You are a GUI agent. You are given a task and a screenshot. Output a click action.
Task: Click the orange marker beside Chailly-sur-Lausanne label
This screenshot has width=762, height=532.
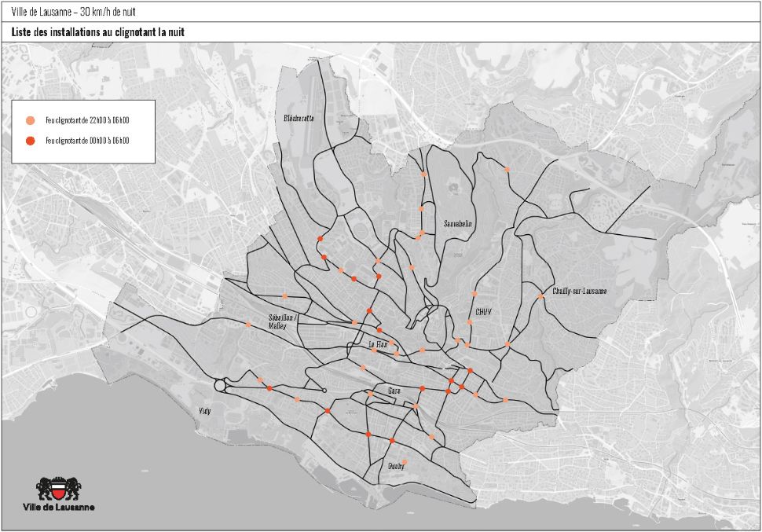(x=540, y=296)
